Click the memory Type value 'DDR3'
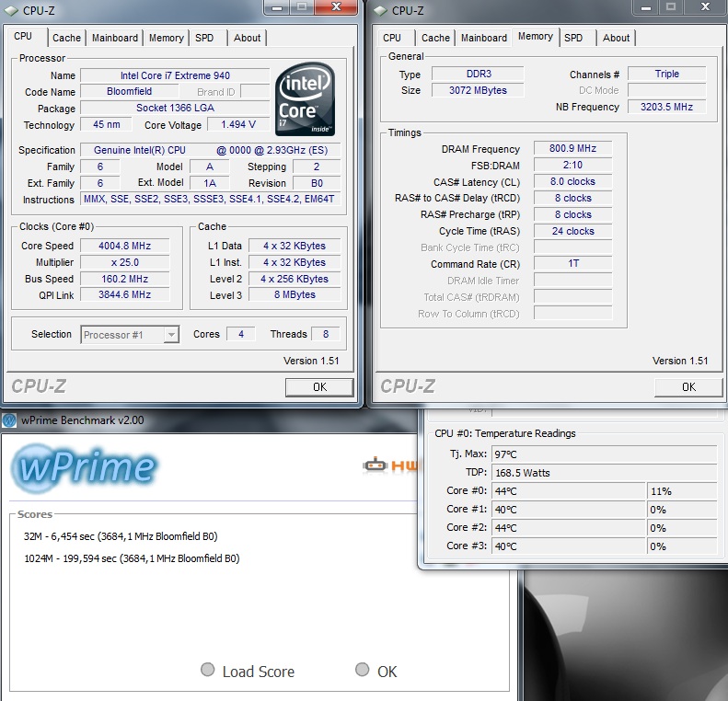 [479, 74]
